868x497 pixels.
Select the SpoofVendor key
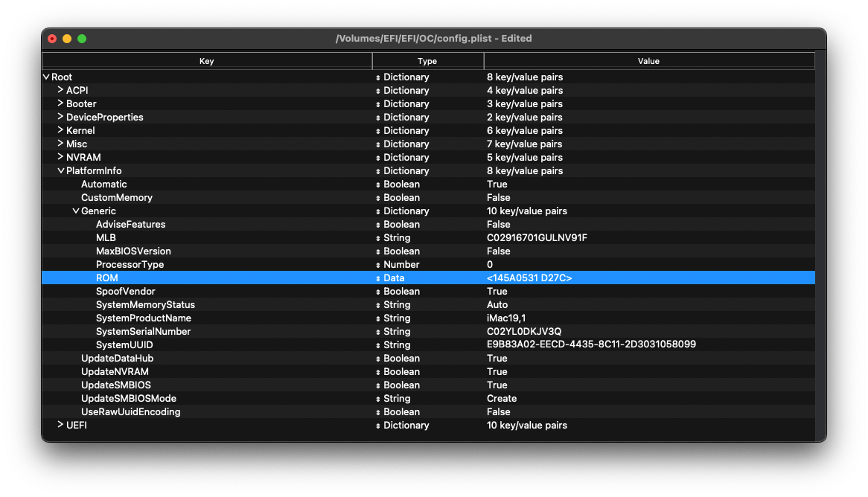[x=126, y=291]
